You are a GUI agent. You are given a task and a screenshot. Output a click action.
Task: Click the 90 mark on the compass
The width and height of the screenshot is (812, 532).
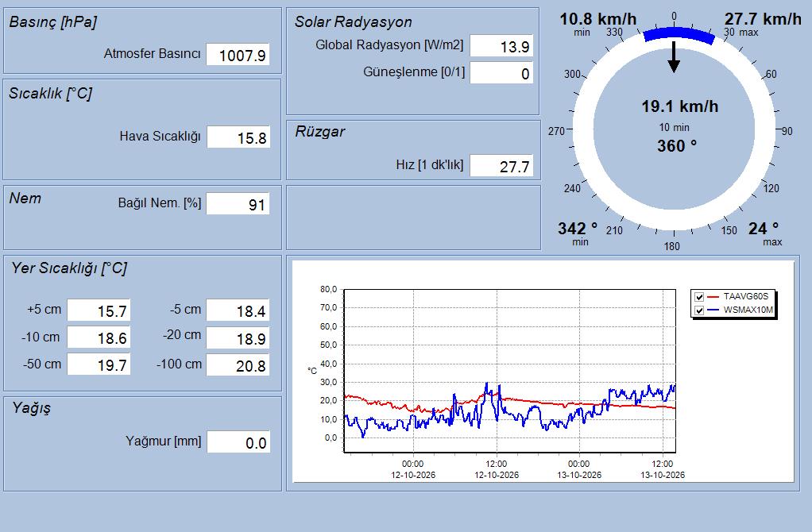[787, 132]
